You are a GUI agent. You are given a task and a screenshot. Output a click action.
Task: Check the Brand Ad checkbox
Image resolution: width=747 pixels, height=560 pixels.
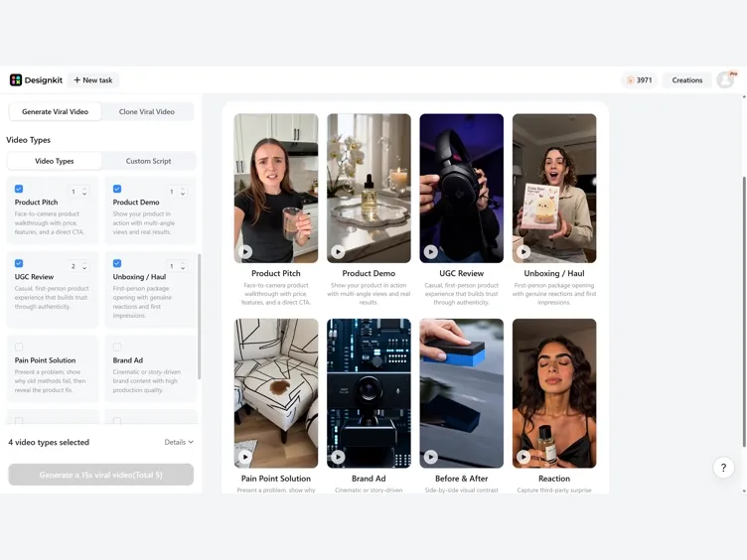click(117, 347)
